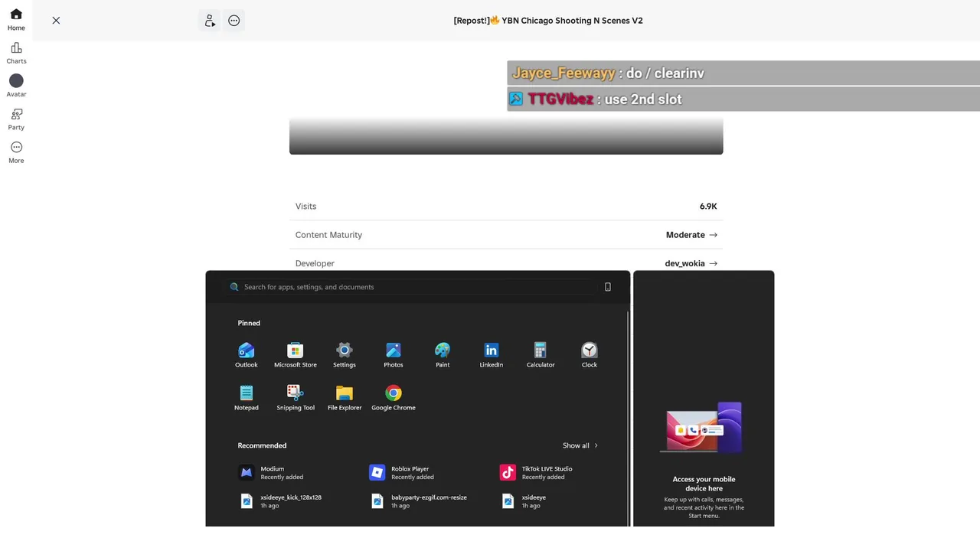Launch Notepad from pinned apps
Viewport: 980px width, 551px height.
(247, 398)
